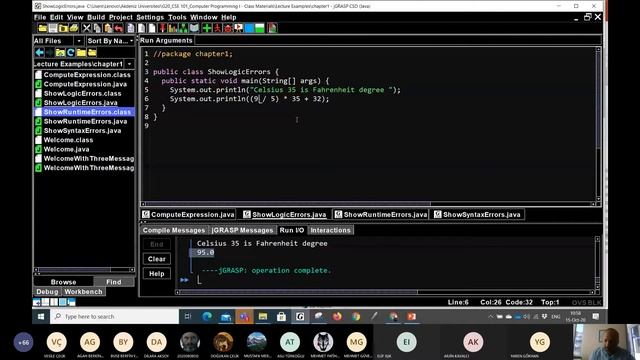Click the rightmost window layout icon above the taskbar
Screen dimensions: 640x360
point(71,302)
